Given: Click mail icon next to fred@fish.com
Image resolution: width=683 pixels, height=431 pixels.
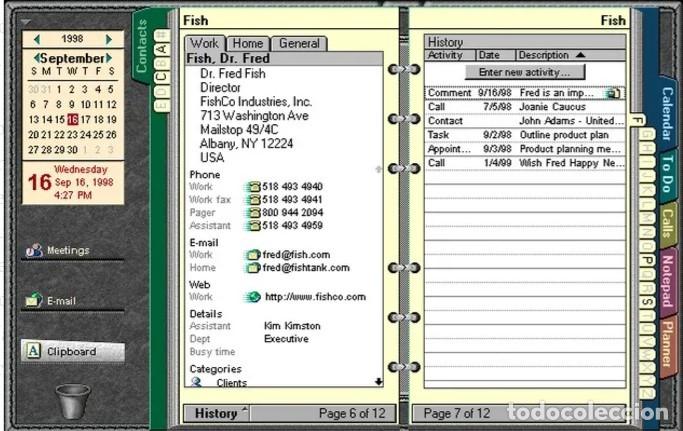Looking at the screenshot, I should point(252,255).
